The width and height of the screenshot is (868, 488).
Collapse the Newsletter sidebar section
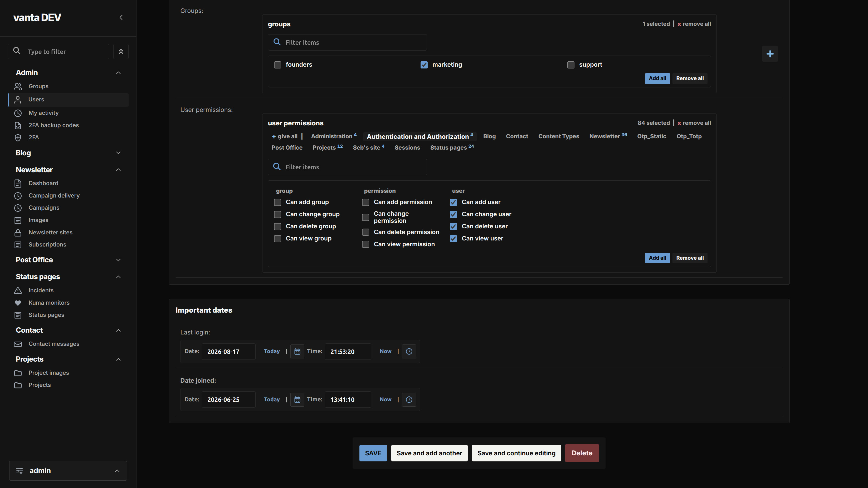coord(118,170)
